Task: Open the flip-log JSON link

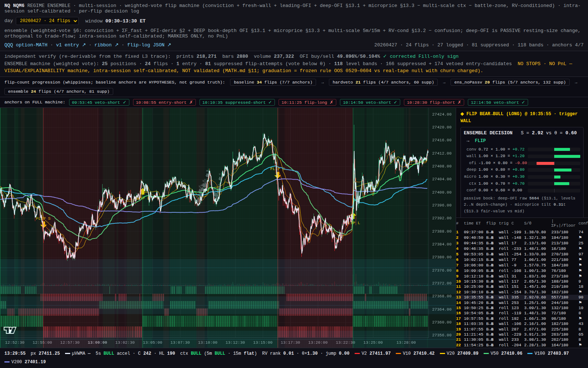Action: (x=149, y=45)
